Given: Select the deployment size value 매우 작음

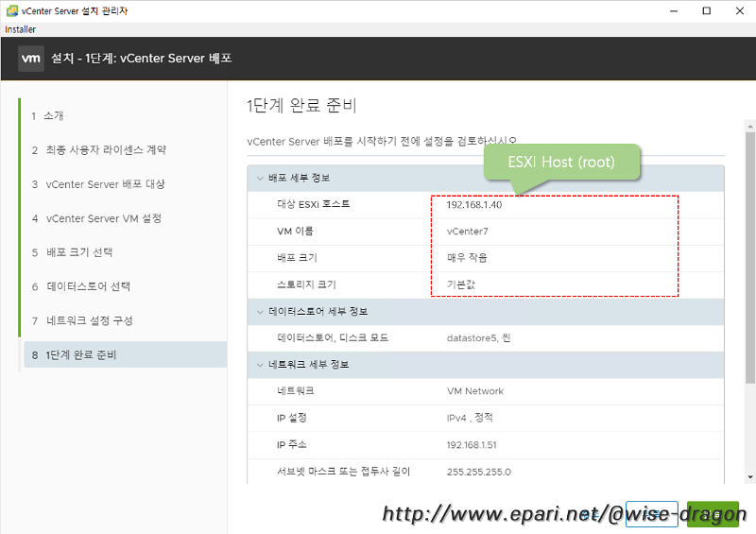Looking at the screenshot, I should tap(467, 258).
